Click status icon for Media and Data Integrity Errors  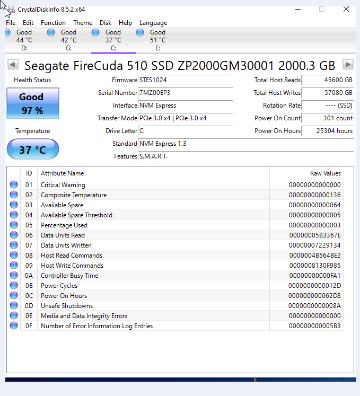coord(14,316)
